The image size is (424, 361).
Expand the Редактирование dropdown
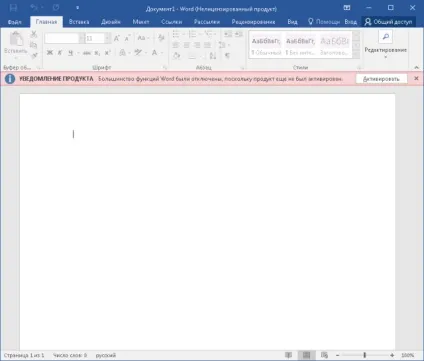[x=386, y=57]
